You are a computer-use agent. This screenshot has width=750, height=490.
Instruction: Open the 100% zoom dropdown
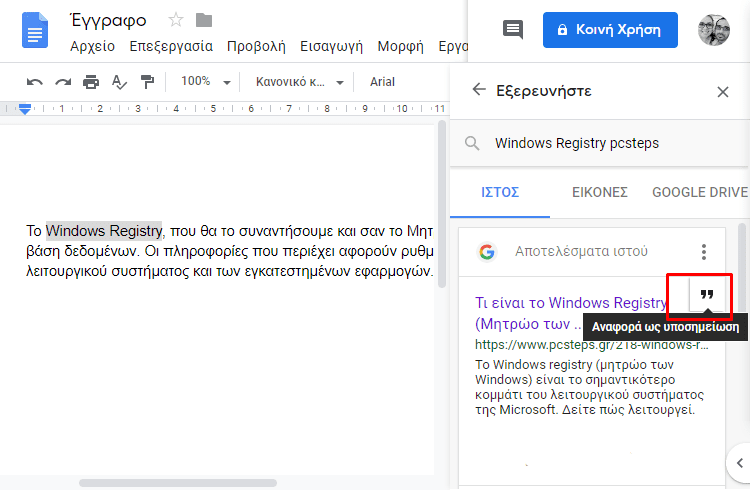(x=206, y=82)
